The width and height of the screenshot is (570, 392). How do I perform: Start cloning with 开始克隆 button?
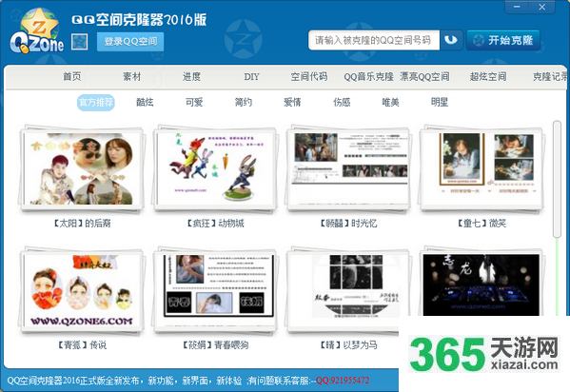coord(503,40)
